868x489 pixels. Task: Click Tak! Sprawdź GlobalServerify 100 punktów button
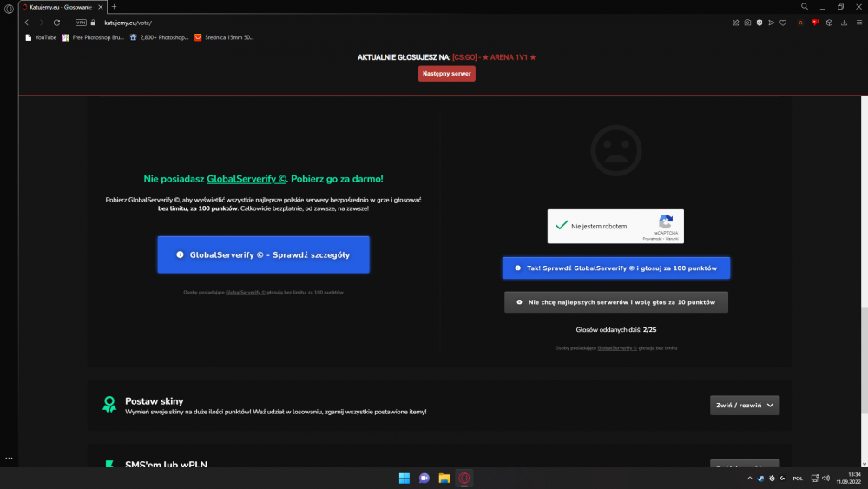pyautogui.click(x=616, y=268)
